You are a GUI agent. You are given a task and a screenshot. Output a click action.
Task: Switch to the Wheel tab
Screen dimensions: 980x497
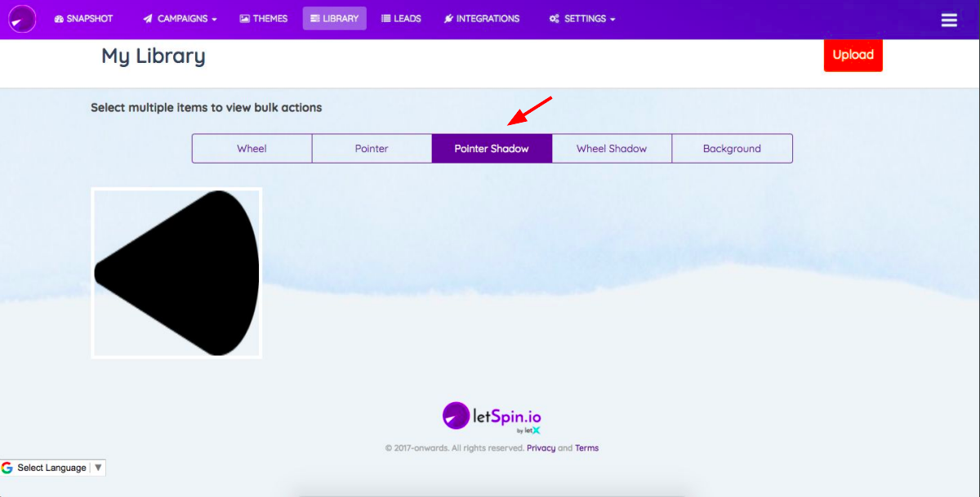tap(252, 149)
